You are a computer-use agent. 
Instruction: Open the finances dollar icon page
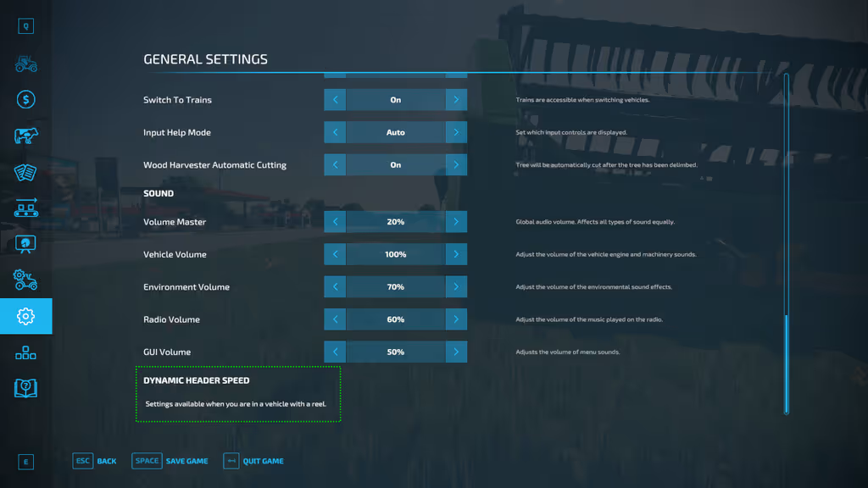[x=25, y=100]
